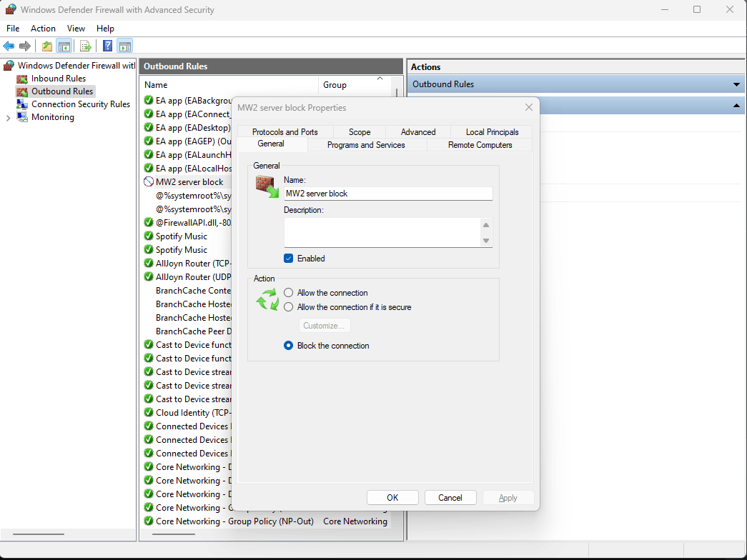The height and width of the screenshot is (560, 747).
Task: Click the Connection Security Rules computers icon
Action: [22, 104]
